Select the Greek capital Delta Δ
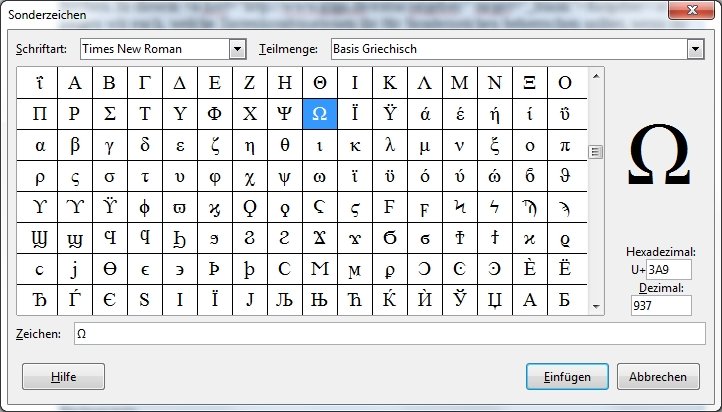Image resolution: width=722 pixels, height=412 pixels. coord(179,83)
